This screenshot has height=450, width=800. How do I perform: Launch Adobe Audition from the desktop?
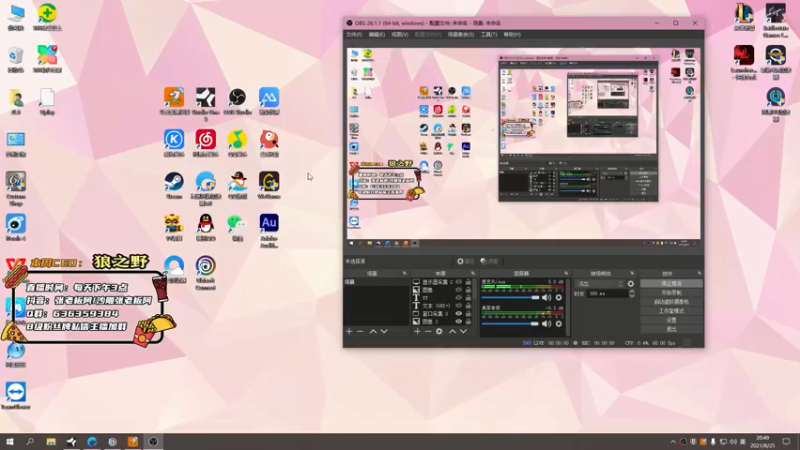click(x=269, y=231)
